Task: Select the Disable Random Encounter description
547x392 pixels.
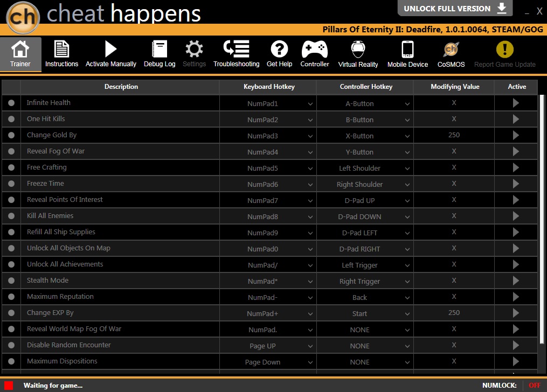Action: point(69,345)
